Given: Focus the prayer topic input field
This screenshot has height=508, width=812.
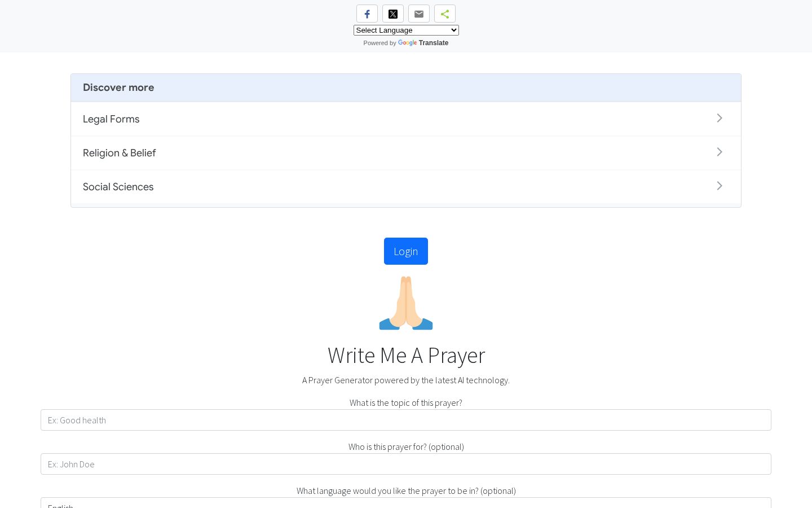Looking at the screenshot, I should click(406, 420).
